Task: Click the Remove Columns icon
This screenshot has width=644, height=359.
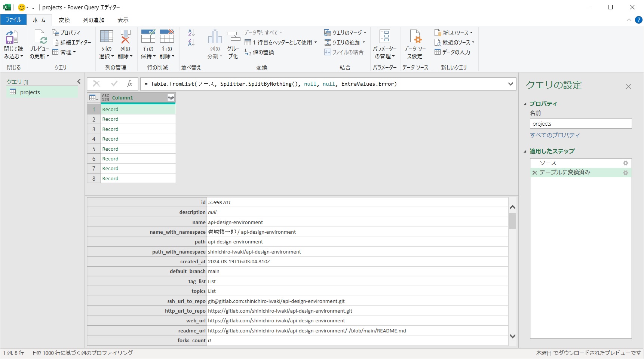Action: tap(125, 37)
